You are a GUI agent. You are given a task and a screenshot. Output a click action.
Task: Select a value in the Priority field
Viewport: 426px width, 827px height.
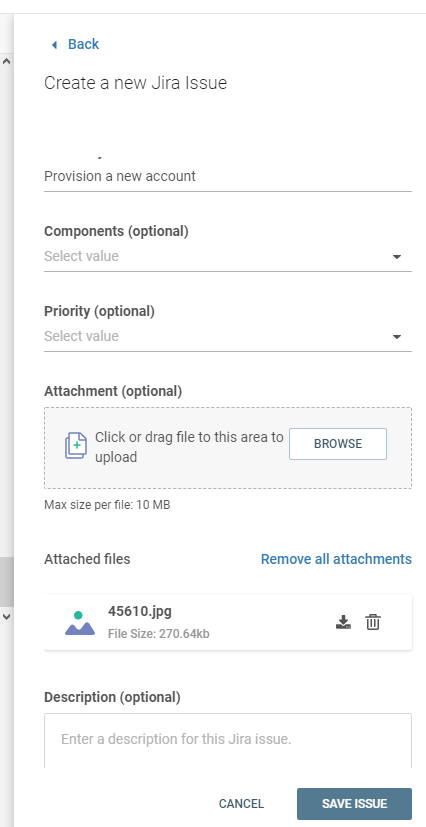click(228, 336)
